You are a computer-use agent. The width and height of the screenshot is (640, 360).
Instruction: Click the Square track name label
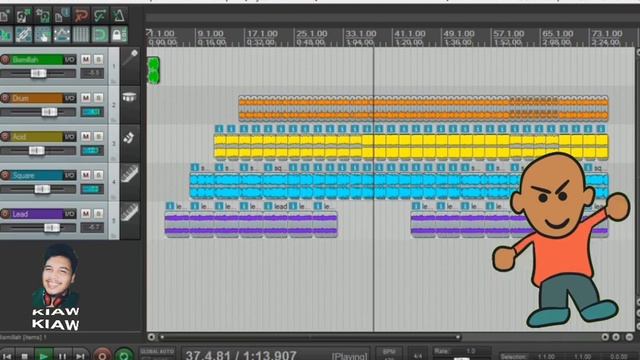[x=37, y=175]
